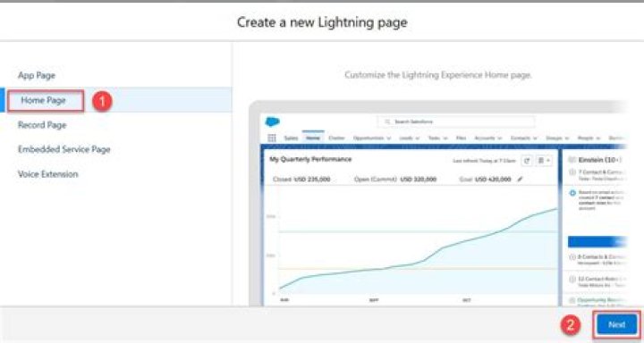
Task: Click the app launcher grid icon in preview
Action: 272,138
